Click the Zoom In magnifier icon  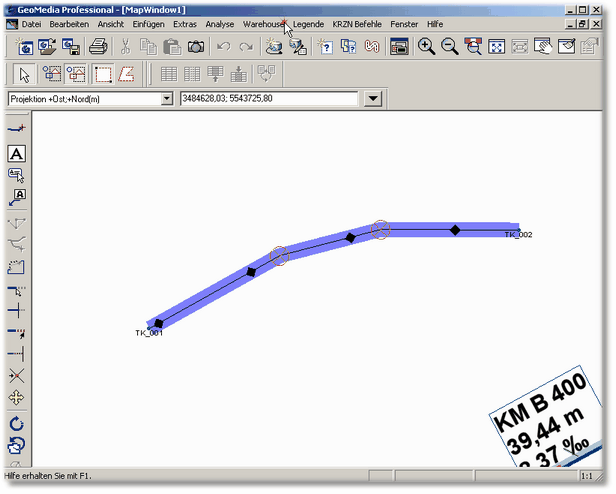[427, 46]
